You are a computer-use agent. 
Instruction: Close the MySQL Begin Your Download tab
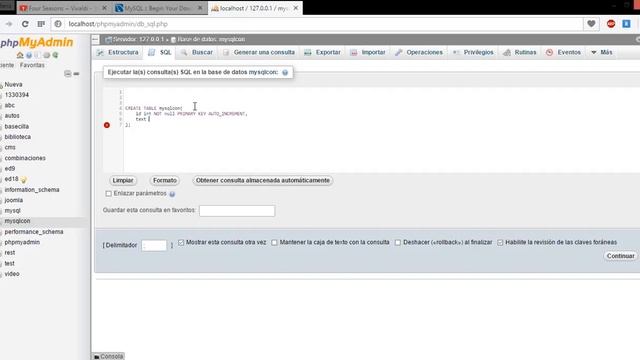200,8
